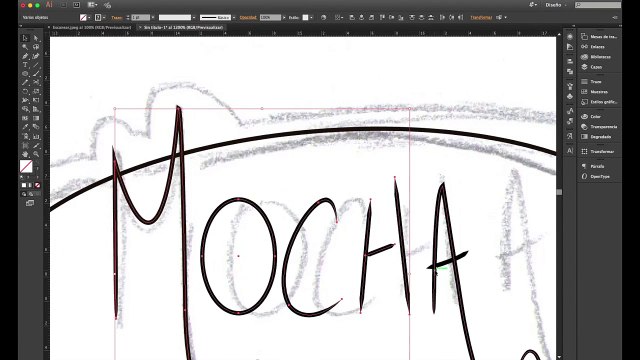Screen dimensions: 640x360
Task: Select the Blend tool
Action: pos(36,127)
